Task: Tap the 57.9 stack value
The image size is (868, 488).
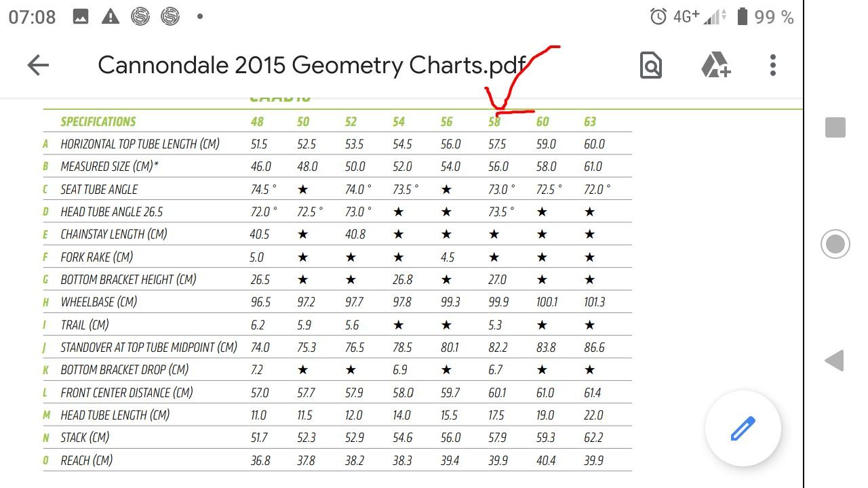Action: pyautogui.click(x=498, y=438)
